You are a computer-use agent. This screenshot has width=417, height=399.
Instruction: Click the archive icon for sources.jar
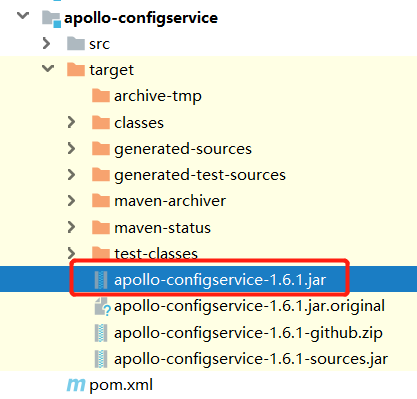click(101, 359)
